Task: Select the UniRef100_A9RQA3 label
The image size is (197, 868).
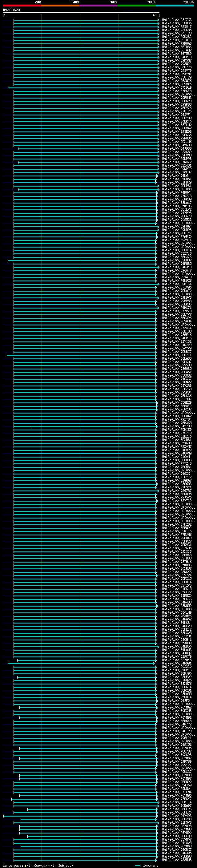Action: click(176, 43)
